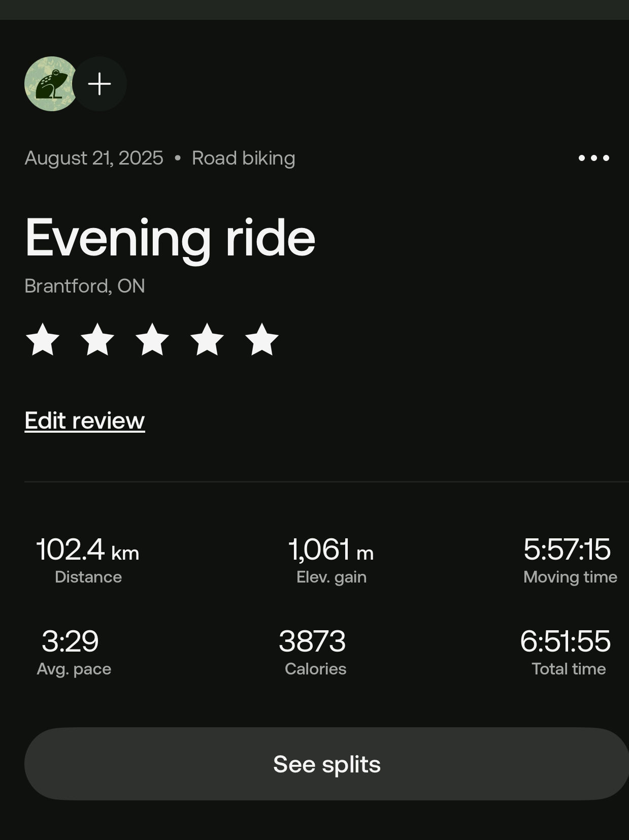Select the August 21, 2025 date
The width and height of the screenshot is (629, 840).
[x=94, y=158]
